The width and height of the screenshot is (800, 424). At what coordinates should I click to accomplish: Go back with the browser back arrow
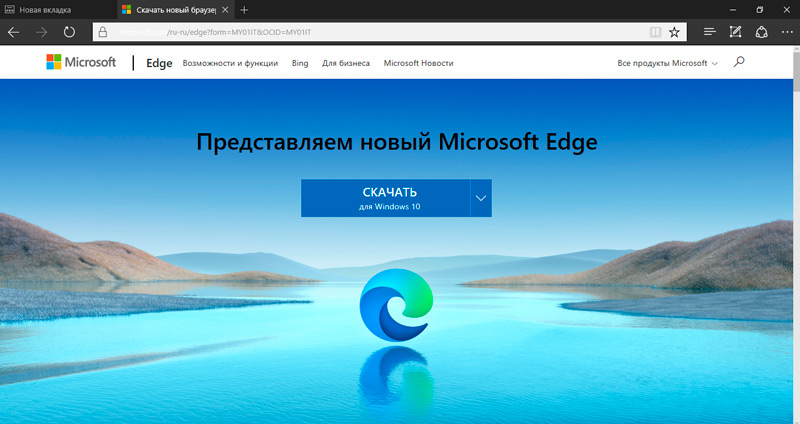tap(14, 32)
